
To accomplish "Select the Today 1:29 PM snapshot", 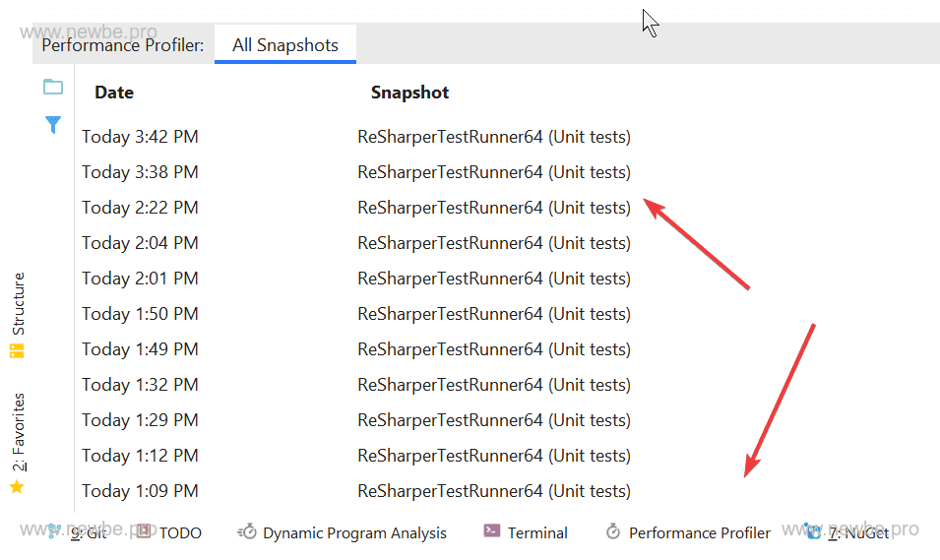I will tap(140, 420).
